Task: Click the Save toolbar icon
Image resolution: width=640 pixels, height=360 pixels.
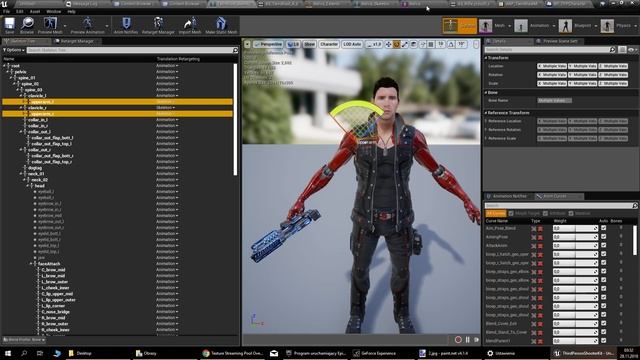Action: [x=9, y=25]
